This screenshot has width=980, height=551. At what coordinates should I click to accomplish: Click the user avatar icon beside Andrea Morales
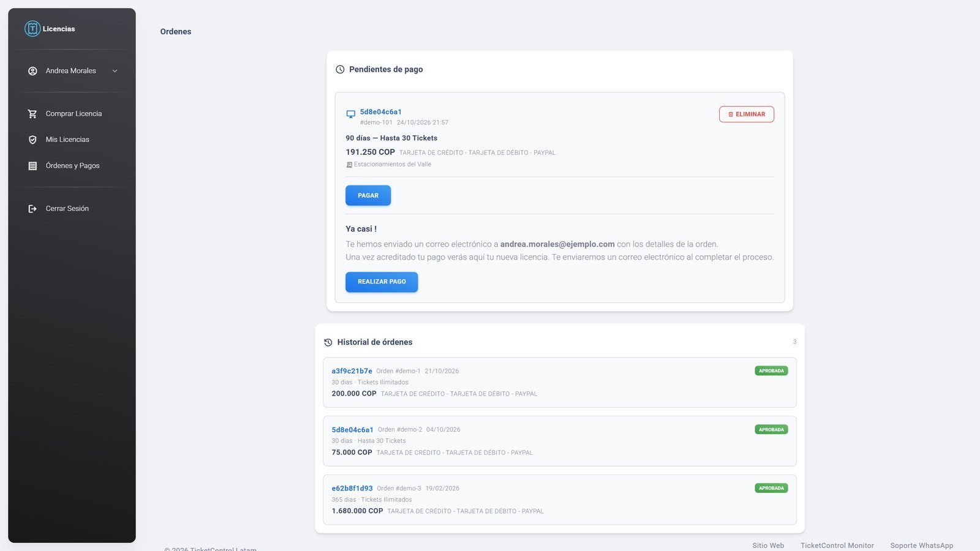[x=32, y=71]
